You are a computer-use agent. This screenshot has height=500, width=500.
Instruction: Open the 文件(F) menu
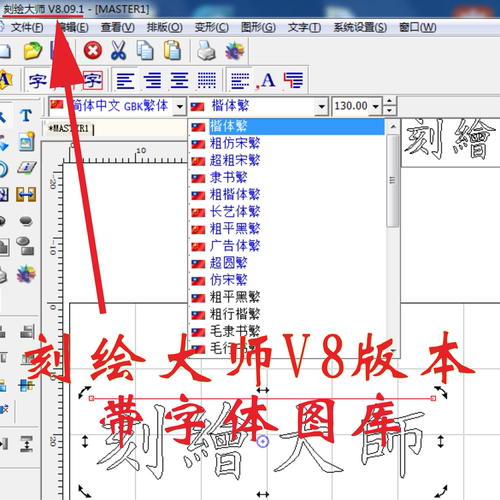27,27
